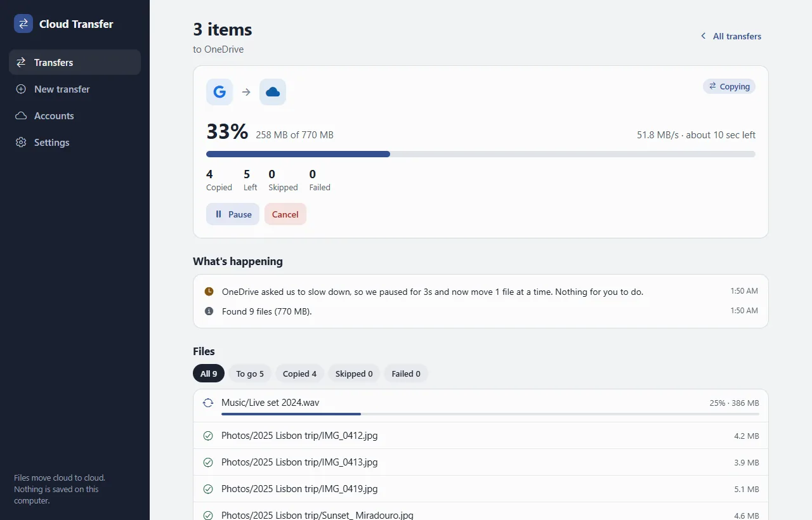Image resolution: width=812 pixels, height=520 pixels.
Task: Click the 0 Skipped stat above Pause
Action: point(283,180)
